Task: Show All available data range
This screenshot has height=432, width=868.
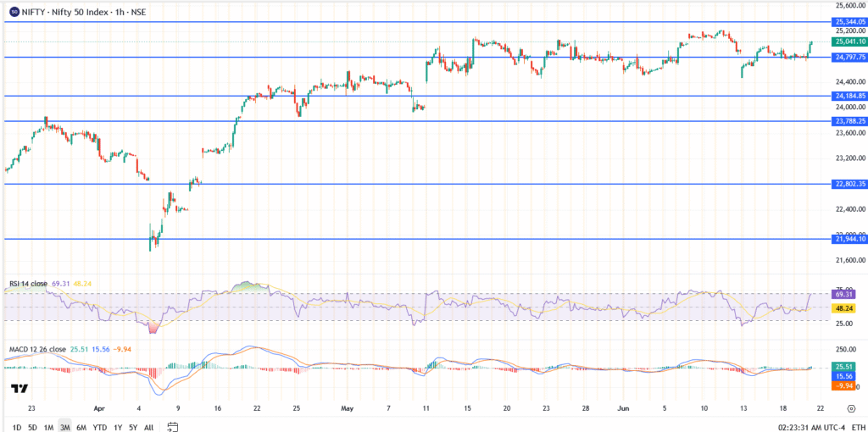Action: click(x=148, y=427)
